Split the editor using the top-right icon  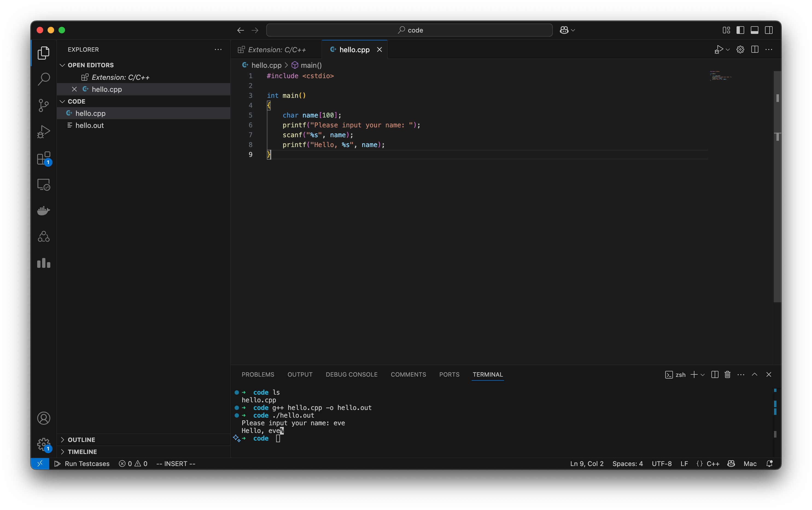pyautogui.click(x=755, y=49)
